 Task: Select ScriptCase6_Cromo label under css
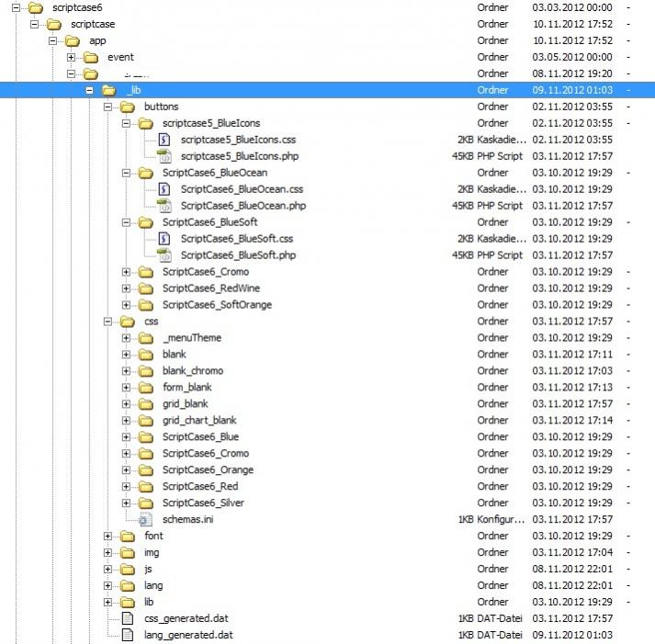click(x=206, y=454)
